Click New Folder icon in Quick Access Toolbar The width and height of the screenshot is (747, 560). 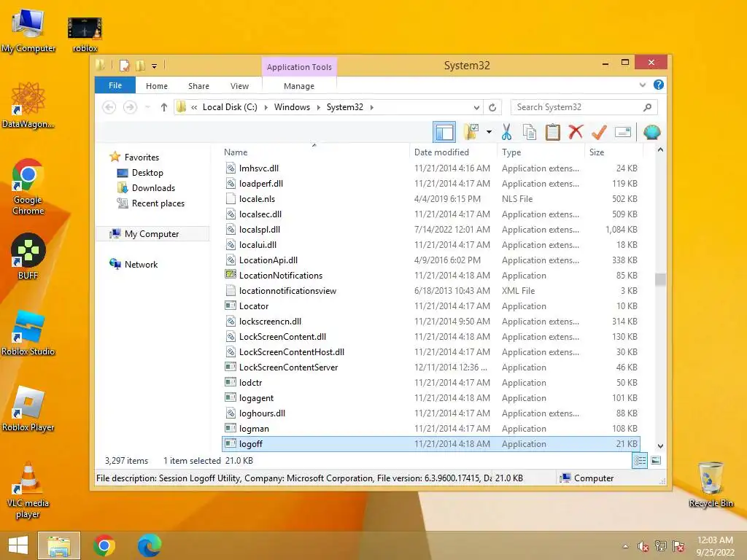(141, 66)
